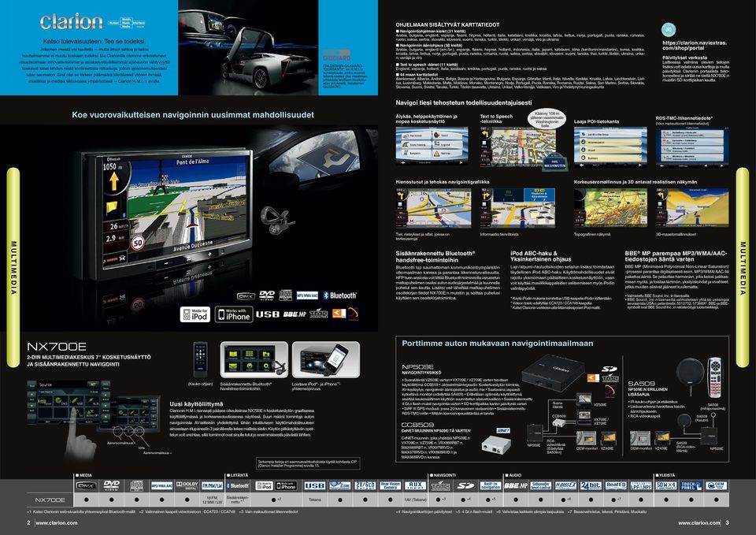Click the 50W×4 icon in the YLEISTÄ section
The height and width of the screenshot is (535, 756).
tap(666, 486)
